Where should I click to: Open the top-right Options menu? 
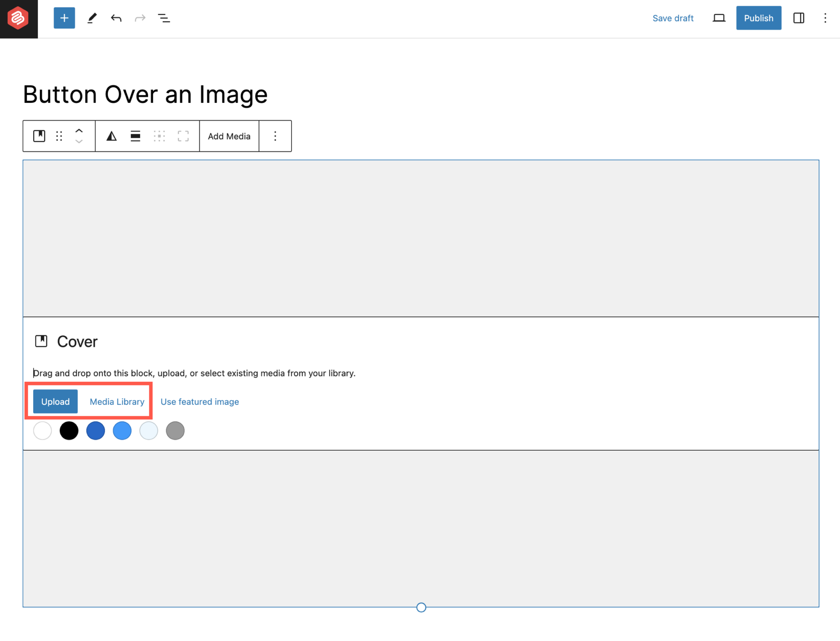tap(825, 18)
